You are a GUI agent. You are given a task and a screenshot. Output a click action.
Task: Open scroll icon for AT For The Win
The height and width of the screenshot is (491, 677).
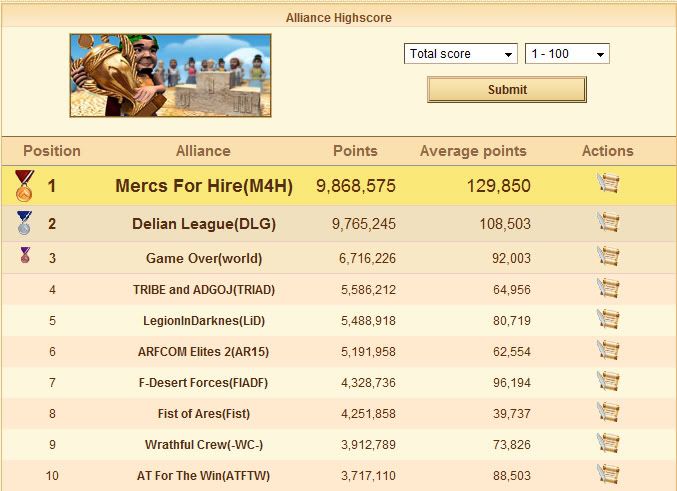(x=608, y=474)
